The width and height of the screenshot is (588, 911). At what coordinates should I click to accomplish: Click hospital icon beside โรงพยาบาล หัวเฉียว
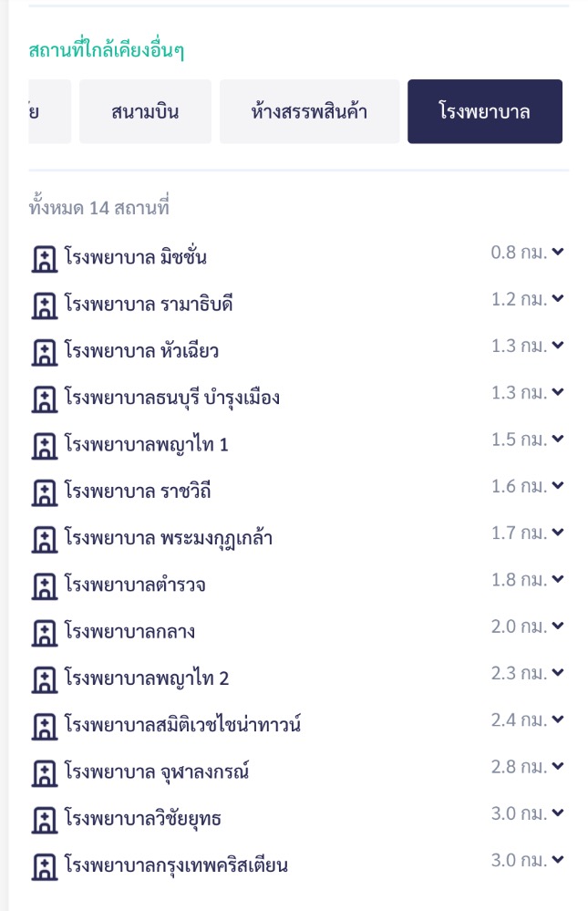point(42,352)
